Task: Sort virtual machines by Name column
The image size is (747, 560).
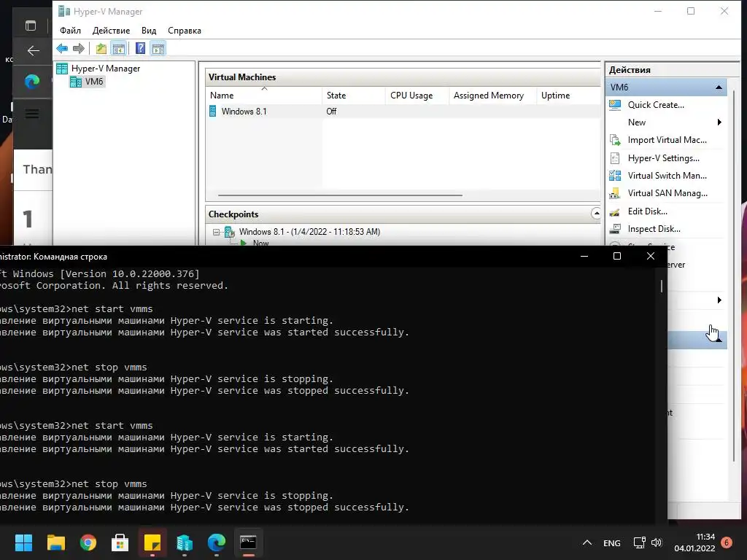Action: tap(264, 96)
